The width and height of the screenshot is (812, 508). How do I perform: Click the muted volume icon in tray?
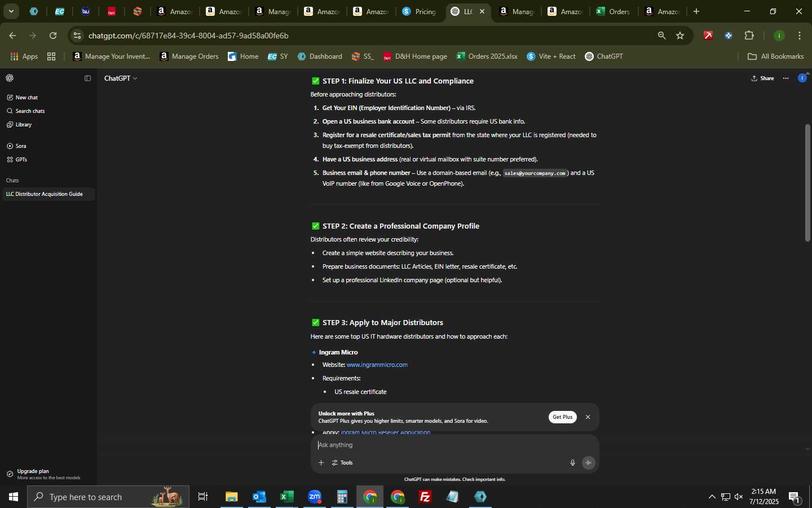pos(739,497)
